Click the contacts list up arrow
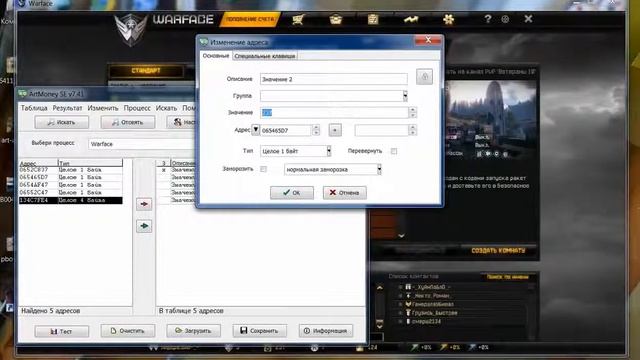The height and width of the screenshot is (360, 640). pos(380,288)
